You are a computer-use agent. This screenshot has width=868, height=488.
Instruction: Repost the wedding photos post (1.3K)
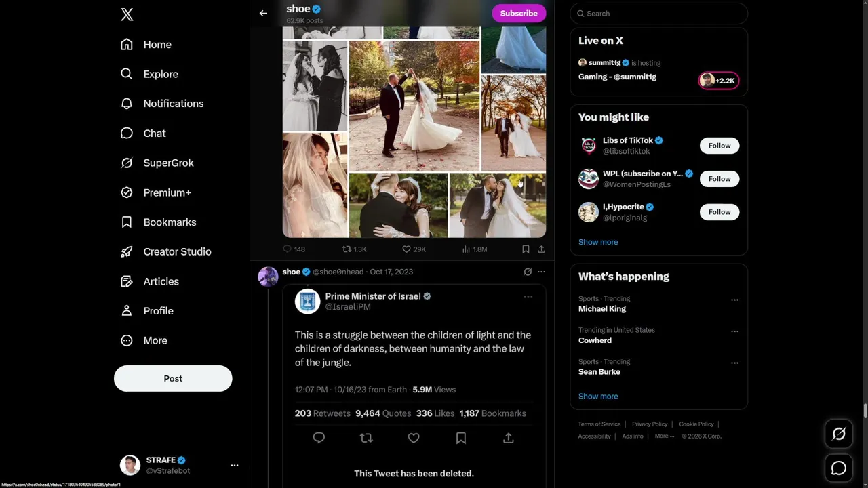tap(354, 249)
